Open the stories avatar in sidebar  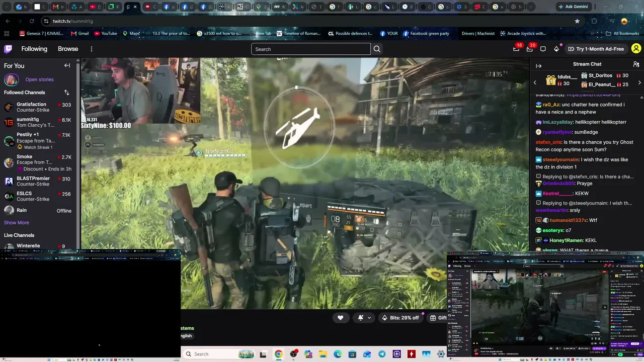(x=11, y=79)
